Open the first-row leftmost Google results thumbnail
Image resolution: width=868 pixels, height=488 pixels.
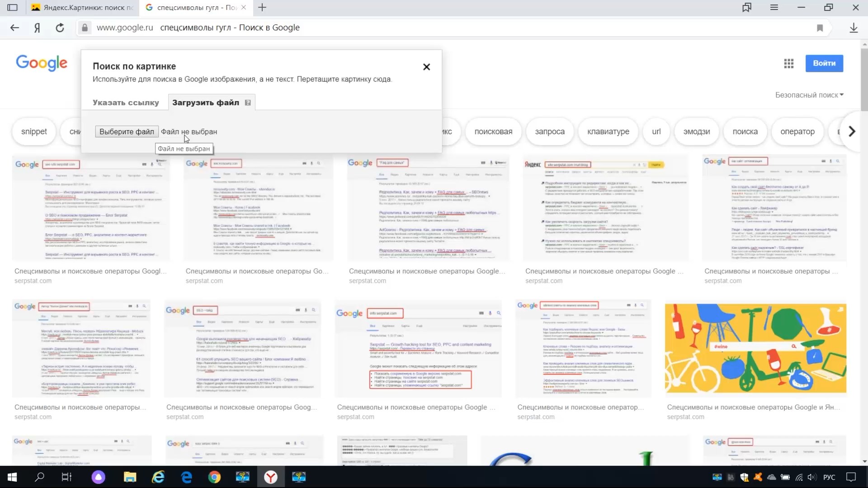[x=91, y=208]
